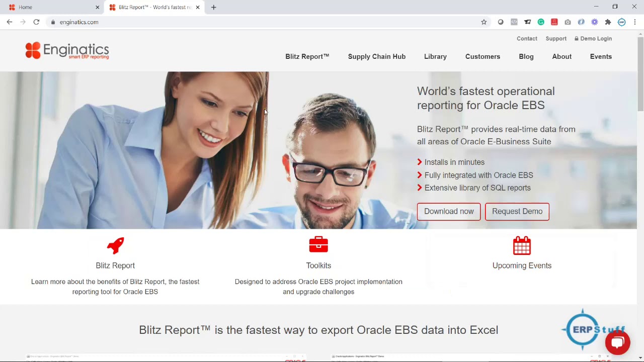
Task: Click the red rocket Blitz Report icon
Action: [x=115, y=245]
